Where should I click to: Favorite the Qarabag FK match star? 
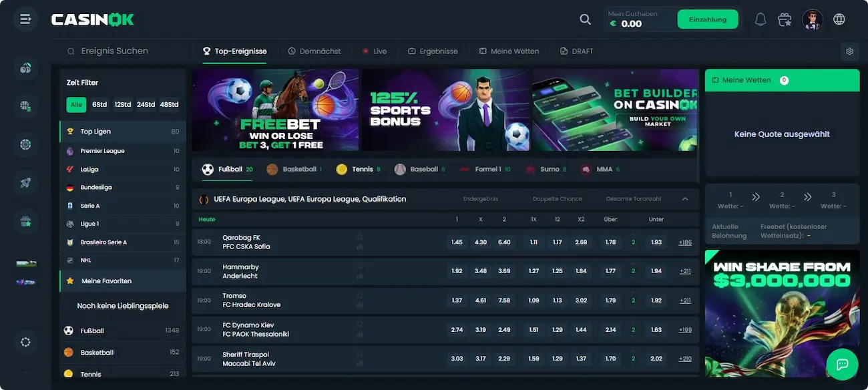[360, 237]
